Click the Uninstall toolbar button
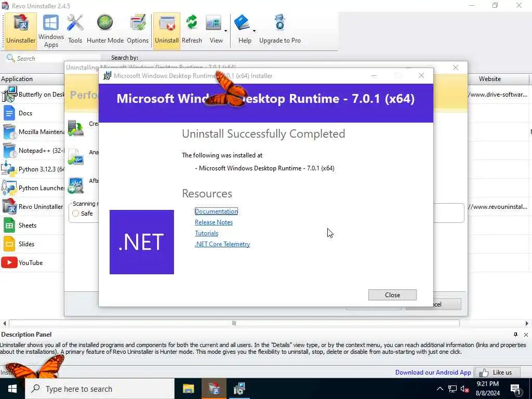The width and height of the screenshot is (532, 399). click(x=167, y=31)
